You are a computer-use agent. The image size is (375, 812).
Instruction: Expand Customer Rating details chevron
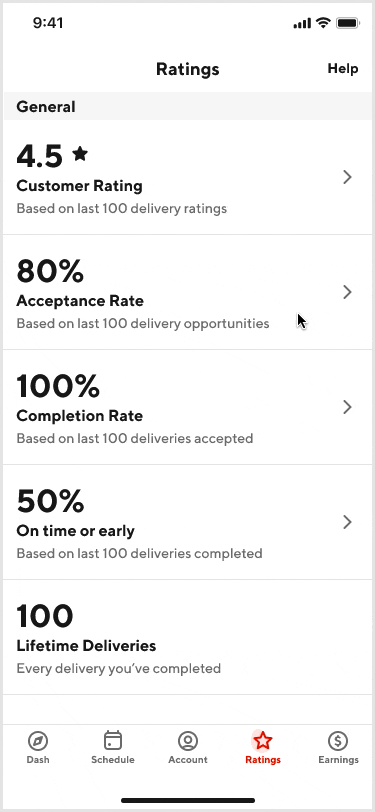pos(348,177)
